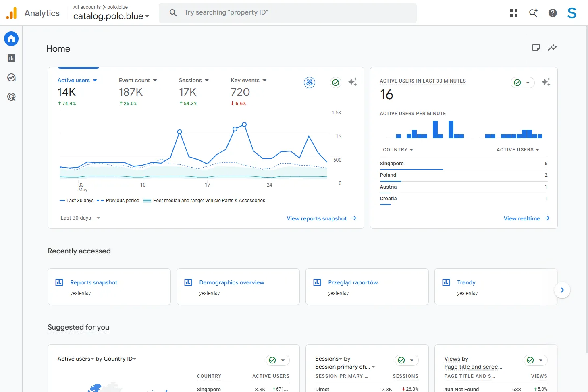Click the data quality check icon on overview card
The height and width of the screenshot is (392, 588).
pos(336,83)
